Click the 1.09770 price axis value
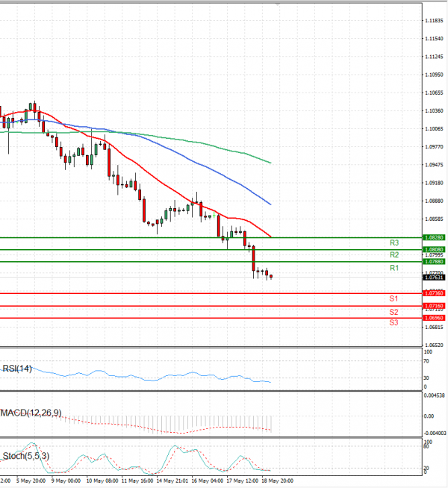448x488 pixels. click(x=434, y=146)
